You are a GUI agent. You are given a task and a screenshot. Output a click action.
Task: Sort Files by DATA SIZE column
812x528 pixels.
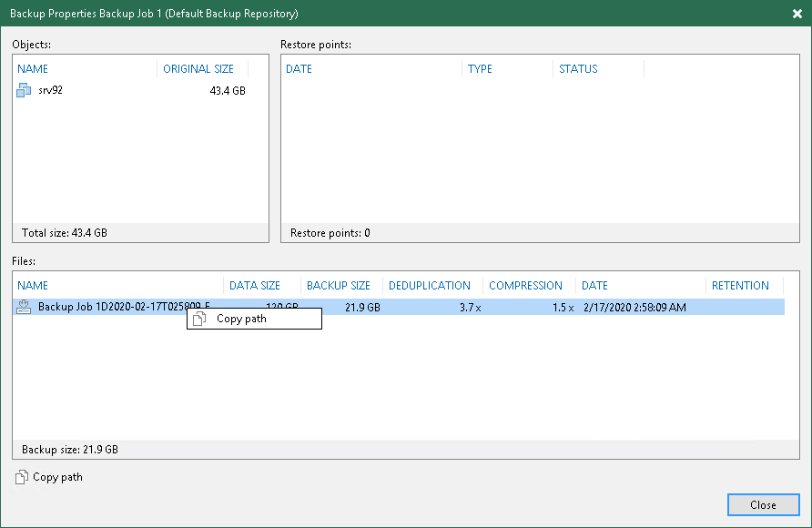[255, 286]
